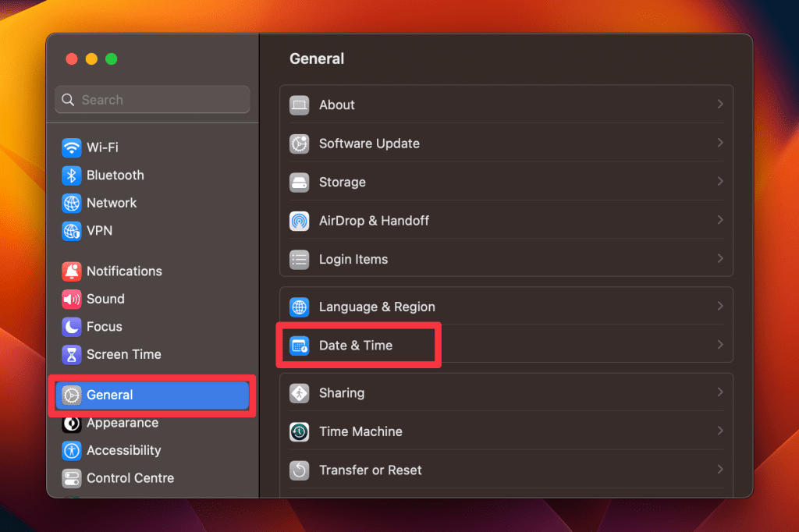Image resolution: width=799 pixels, height=532 pixels.
Task: Select "Control Centre" text in the sidebar
Action: [130, 478]
